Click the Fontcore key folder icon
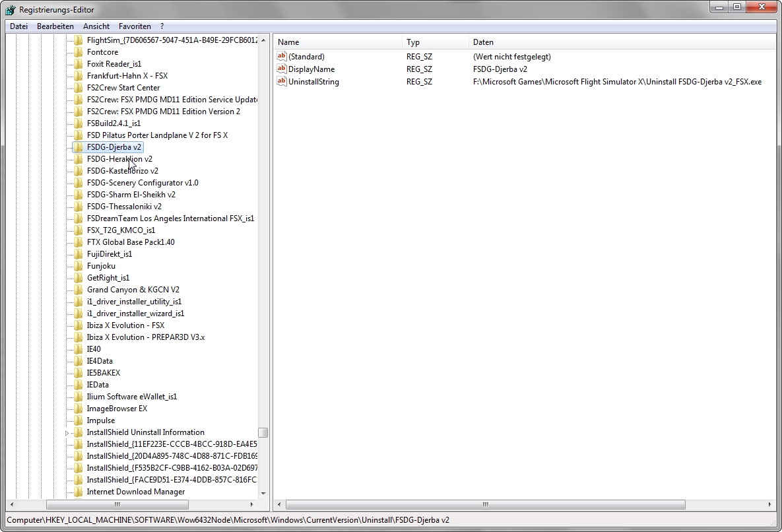Viewport: 782px width, 532px height. point(78,52)
